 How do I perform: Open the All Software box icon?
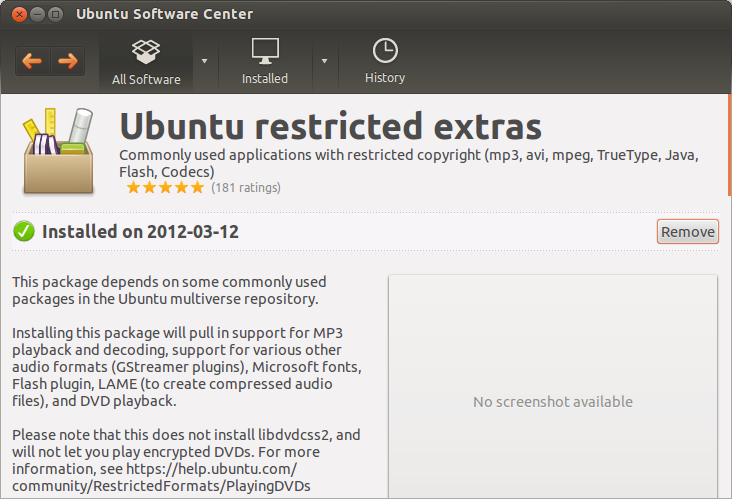(146, 51)
